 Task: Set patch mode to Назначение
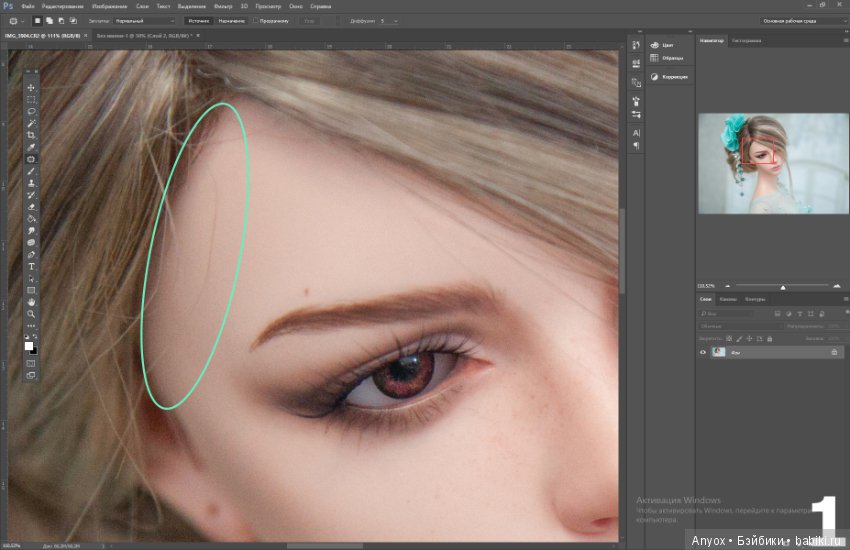click(x=231, y=21)
